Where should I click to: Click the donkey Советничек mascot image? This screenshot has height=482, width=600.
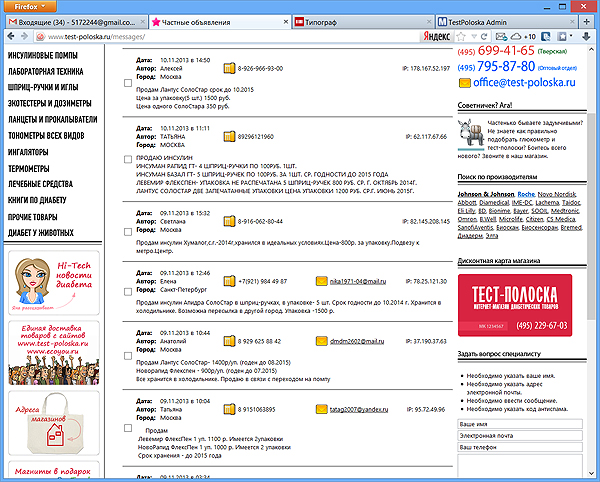[x=471, y=134]
